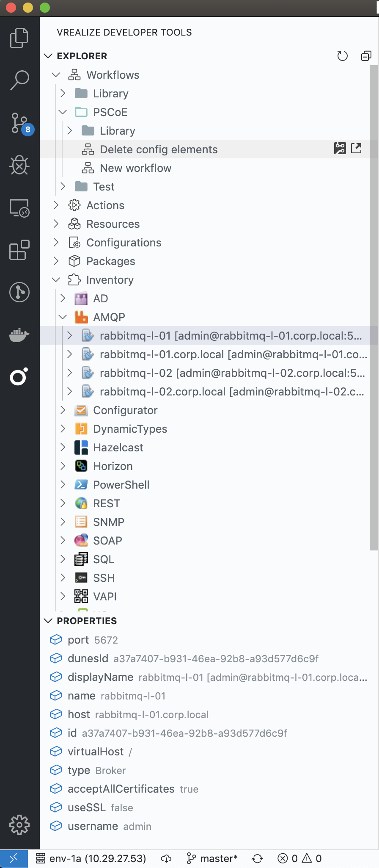Select the Delete config elements workflow

click(x=159, y=149)
